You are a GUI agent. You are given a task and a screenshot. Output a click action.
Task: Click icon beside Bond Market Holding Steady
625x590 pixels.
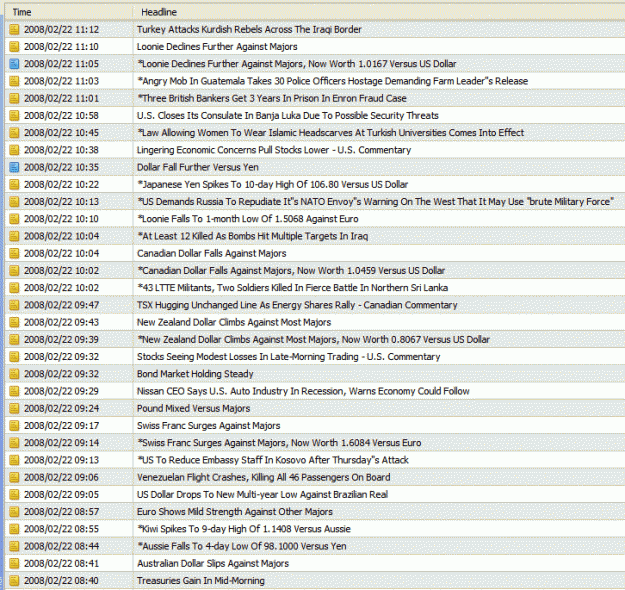pyautogui.click(x=14, y=374)
